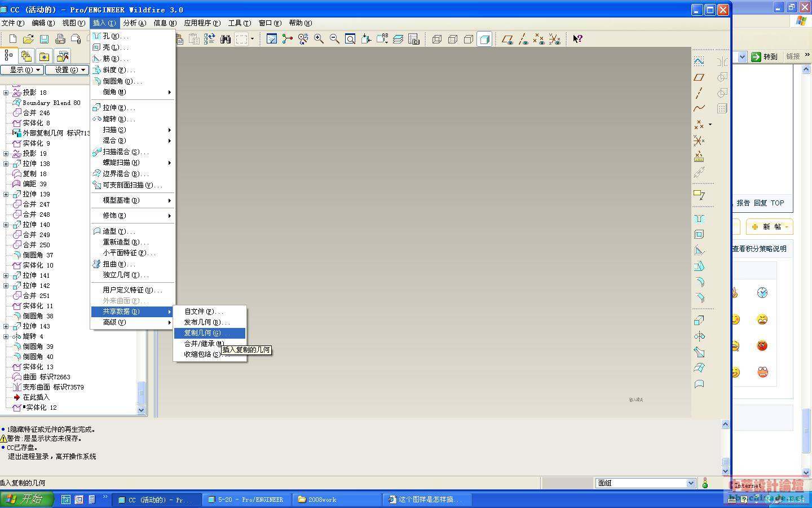Click the Shell tool icon in right toolbar
This screenshot has height=508, width=812.
pyautogui.click(x=699, y=234)
